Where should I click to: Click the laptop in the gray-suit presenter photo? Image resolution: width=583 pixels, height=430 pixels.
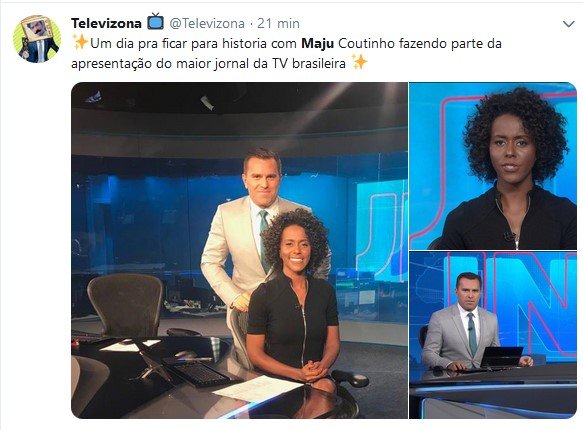click(502, 357)
